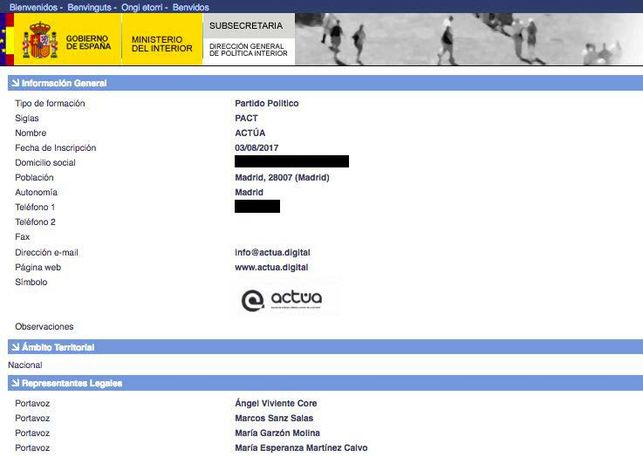Click the 'Siglas' label
The height and width of the screenshot is (457, 643).
click(27, 118)
